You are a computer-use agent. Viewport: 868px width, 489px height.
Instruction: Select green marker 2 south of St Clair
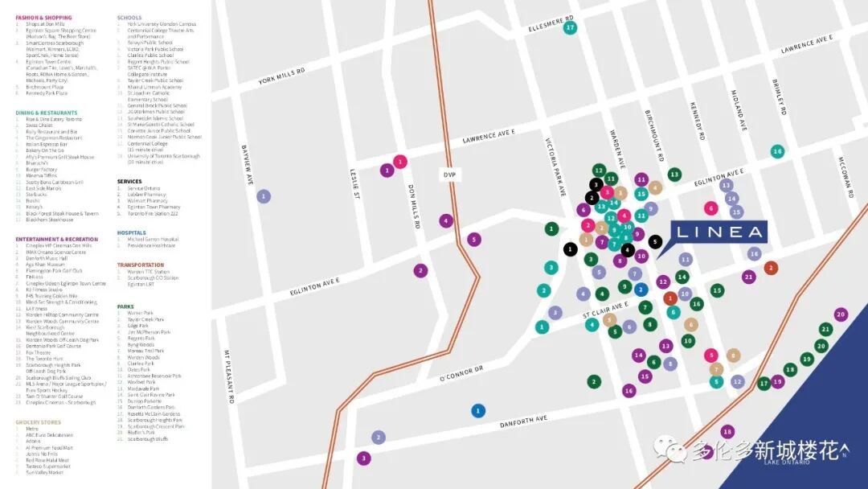tap(594, 381)
